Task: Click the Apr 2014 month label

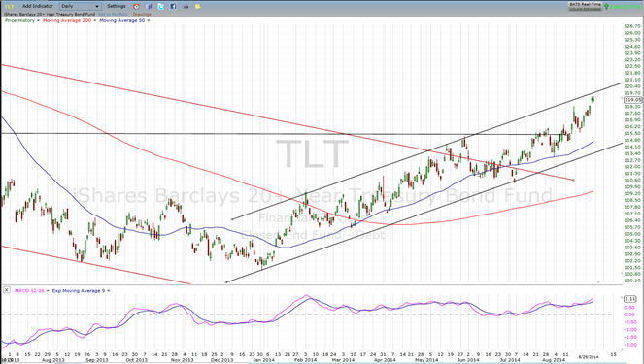Action: point(385,360)
